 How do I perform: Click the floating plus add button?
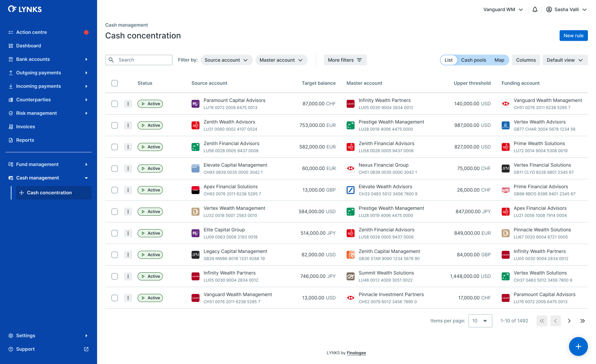click(578, 346)
